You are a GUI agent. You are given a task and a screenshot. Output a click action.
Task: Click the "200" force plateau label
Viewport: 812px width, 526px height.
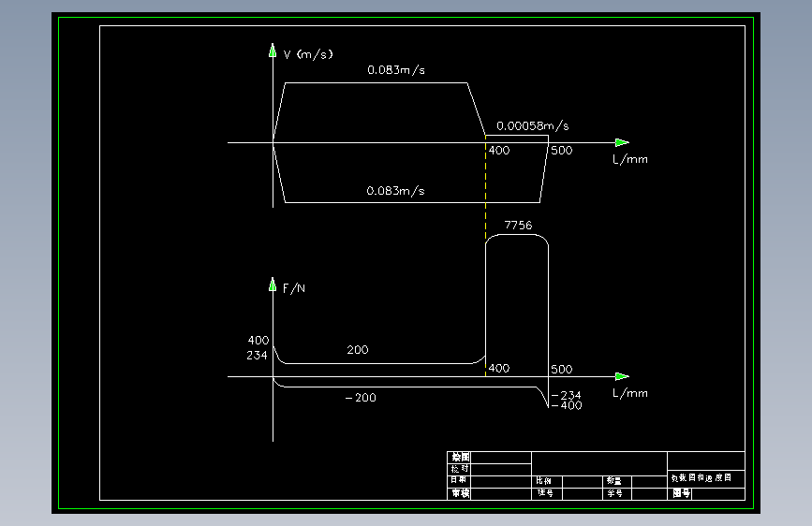tap(358, 350)
